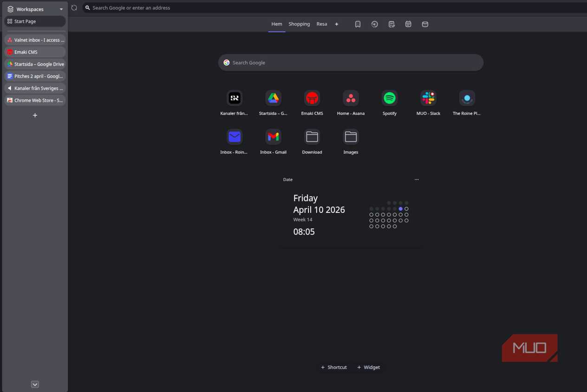This screenshot has width=587, height=392.
Task: Click the 08:05 time text
Action: 304,232
